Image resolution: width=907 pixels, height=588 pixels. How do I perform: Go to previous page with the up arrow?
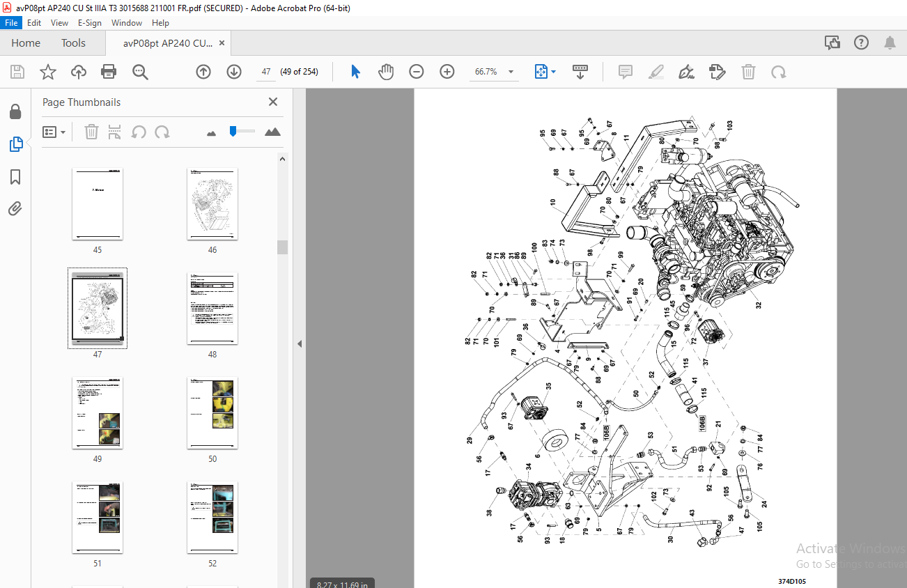tap(203, 72)
